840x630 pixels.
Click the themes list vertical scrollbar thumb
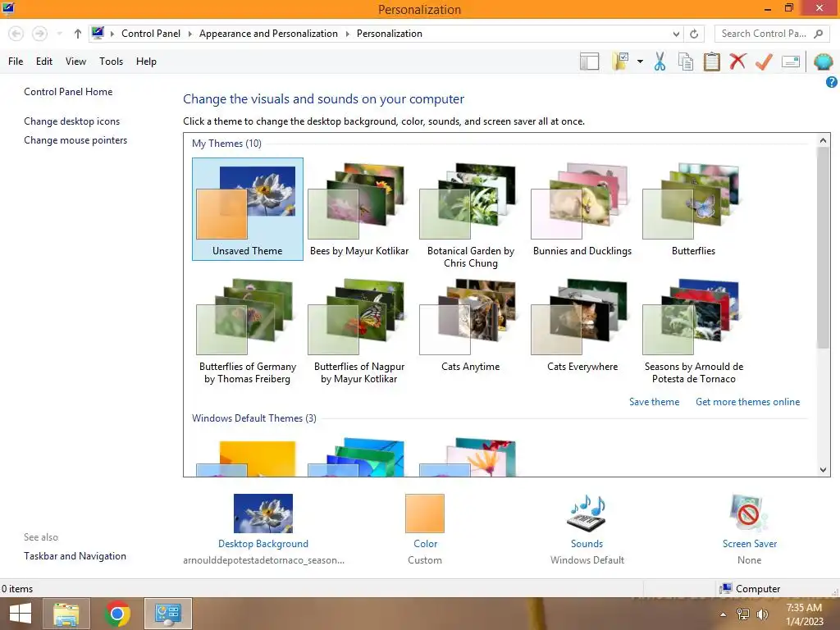point(823,248)
